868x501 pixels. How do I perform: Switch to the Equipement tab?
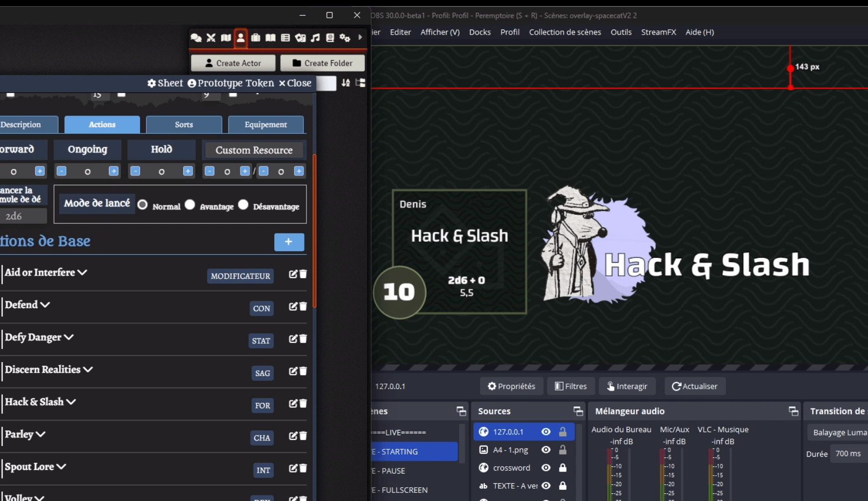click(x=265, y=125)
